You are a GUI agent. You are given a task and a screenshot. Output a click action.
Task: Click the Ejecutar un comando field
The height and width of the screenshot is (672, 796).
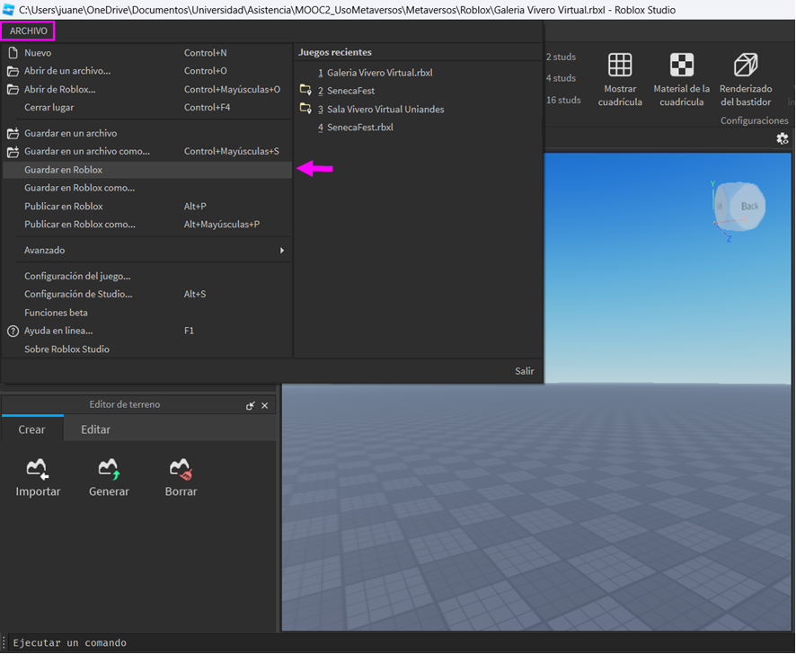coord(270,643)
